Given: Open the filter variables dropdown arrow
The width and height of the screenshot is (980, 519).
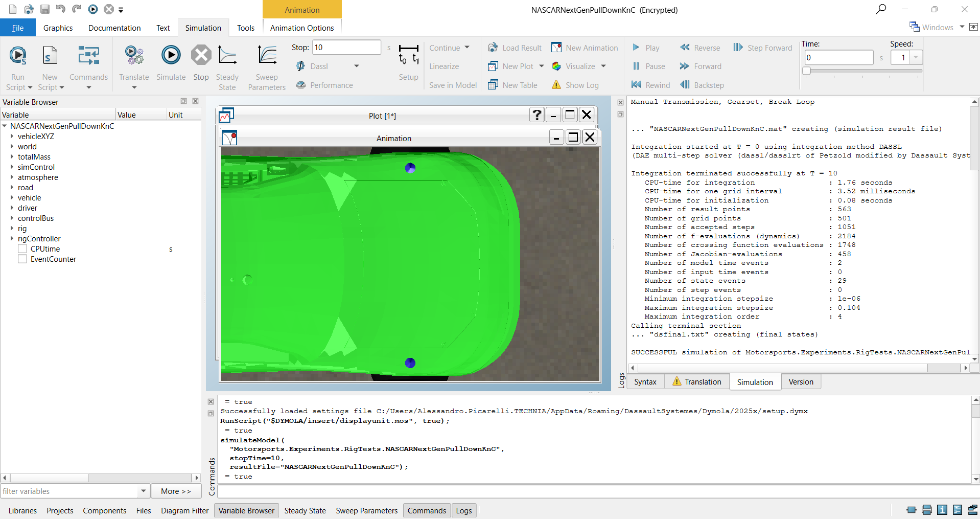Looking at the screenshot, I should click(x=144, y=491).
